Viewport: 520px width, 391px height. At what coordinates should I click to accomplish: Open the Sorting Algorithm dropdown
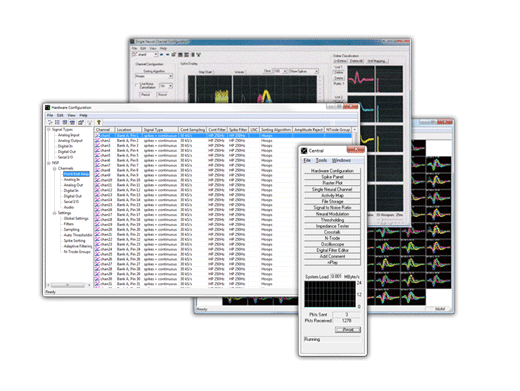point(154,76)
